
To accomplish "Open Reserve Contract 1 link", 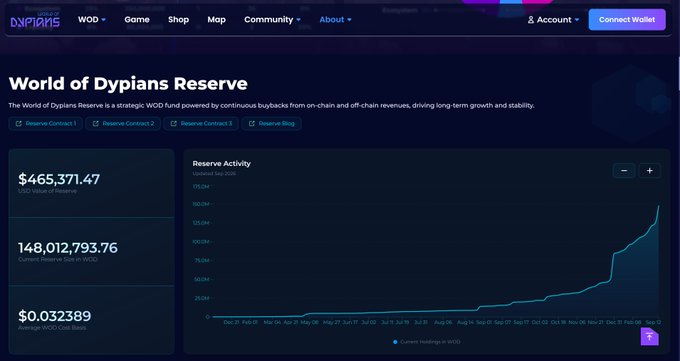I will point(46,124).
